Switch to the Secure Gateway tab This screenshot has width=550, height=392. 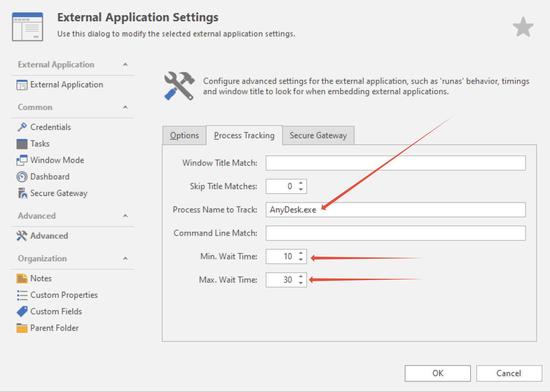point(318,135)
